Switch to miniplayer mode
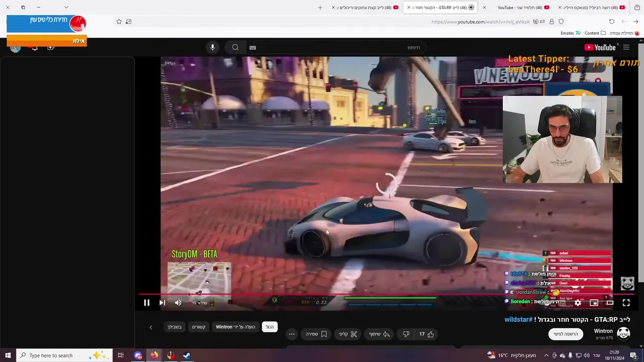Viewport: 644px width, 362px height. click(594, 303)
